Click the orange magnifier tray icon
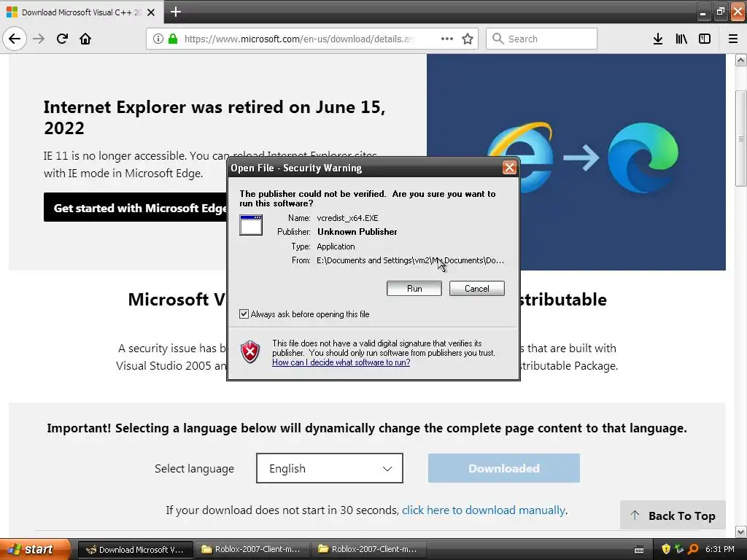The width and height of the screenshot is (747, 560). pos(693,549)
